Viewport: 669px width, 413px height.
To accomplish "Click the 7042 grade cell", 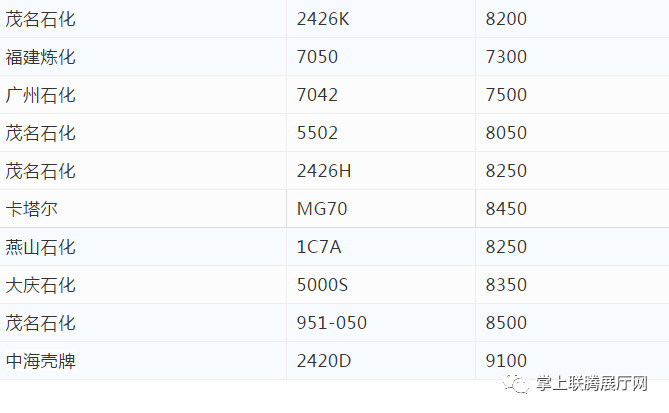I will click(381, 95).
